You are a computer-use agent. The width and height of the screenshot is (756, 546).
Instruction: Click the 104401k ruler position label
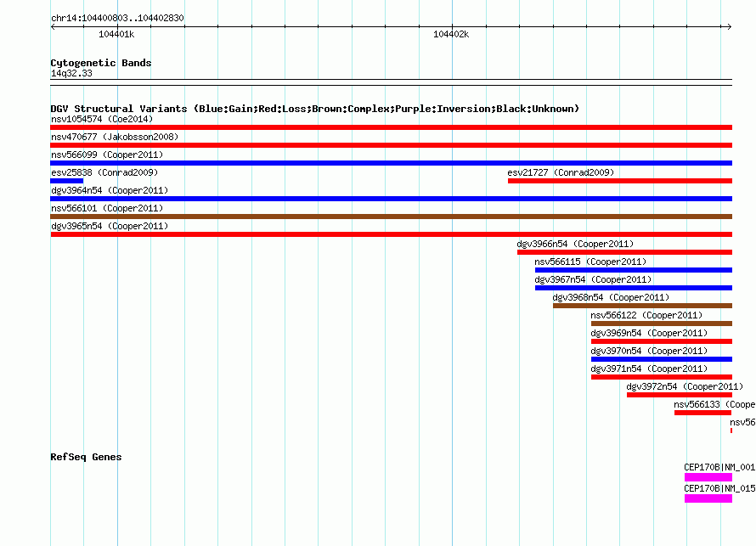coord(116,34)
